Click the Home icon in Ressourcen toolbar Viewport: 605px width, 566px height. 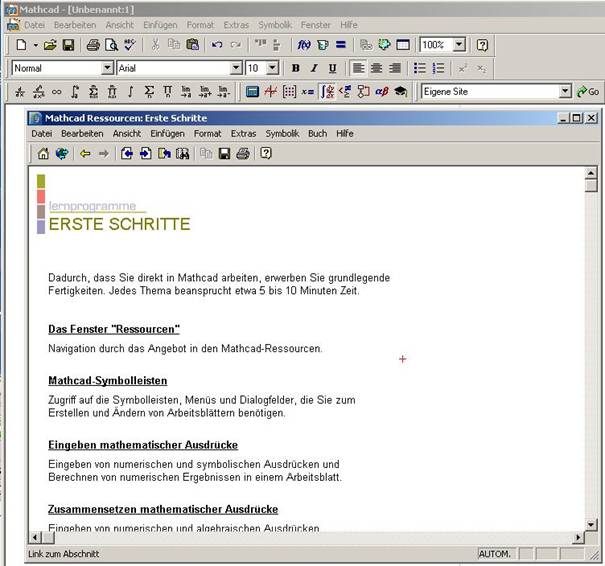43,154
